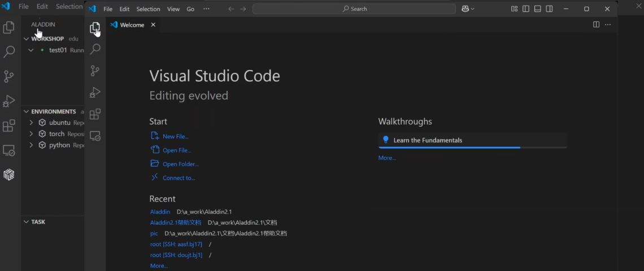Open the Aladdin extension icon in background window
644x271 pixels.
pos(9,174)
